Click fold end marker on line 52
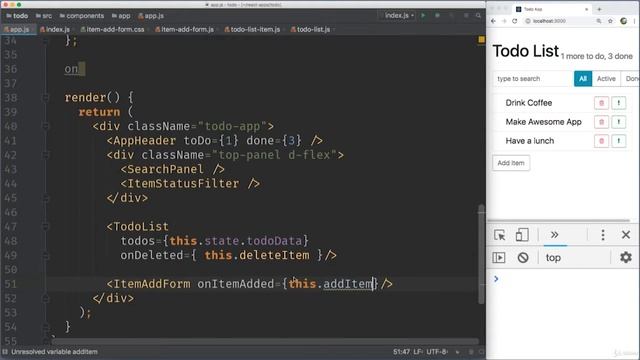640x360 pixels. pos(45,298)
